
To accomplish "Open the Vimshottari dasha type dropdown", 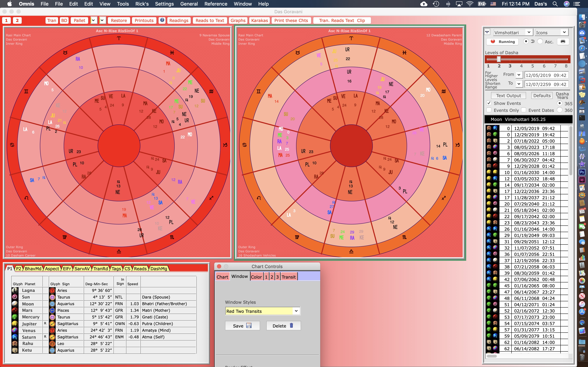I will click(513, 32).
